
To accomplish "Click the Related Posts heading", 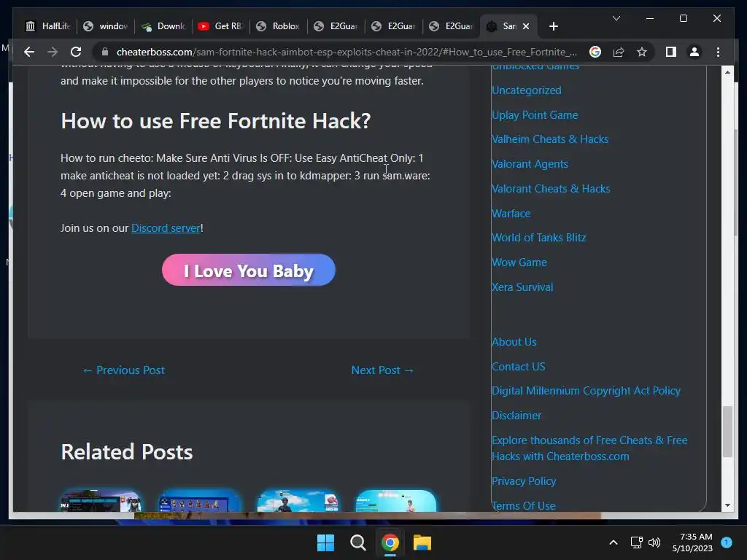I will pyautogui.click(x=127, y=452).
